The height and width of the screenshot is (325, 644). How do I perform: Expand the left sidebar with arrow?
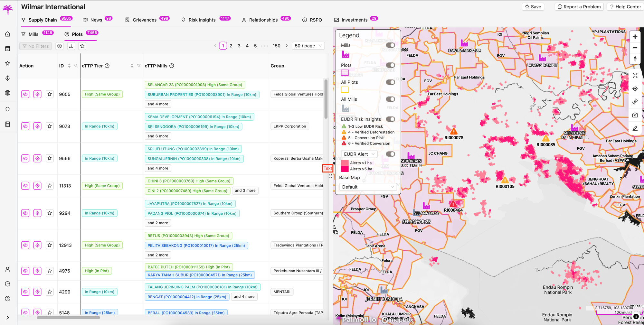tap(8, 318)
